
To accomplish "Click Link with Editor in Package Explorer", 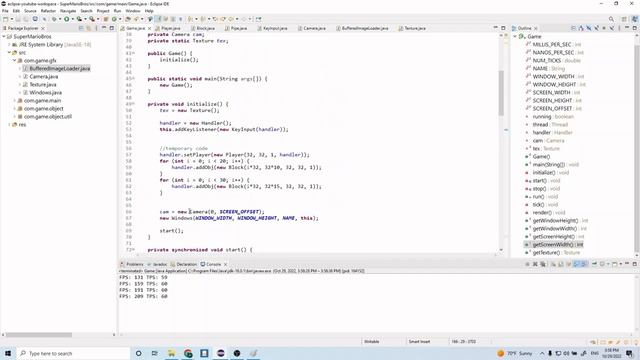I will (88, 28).
